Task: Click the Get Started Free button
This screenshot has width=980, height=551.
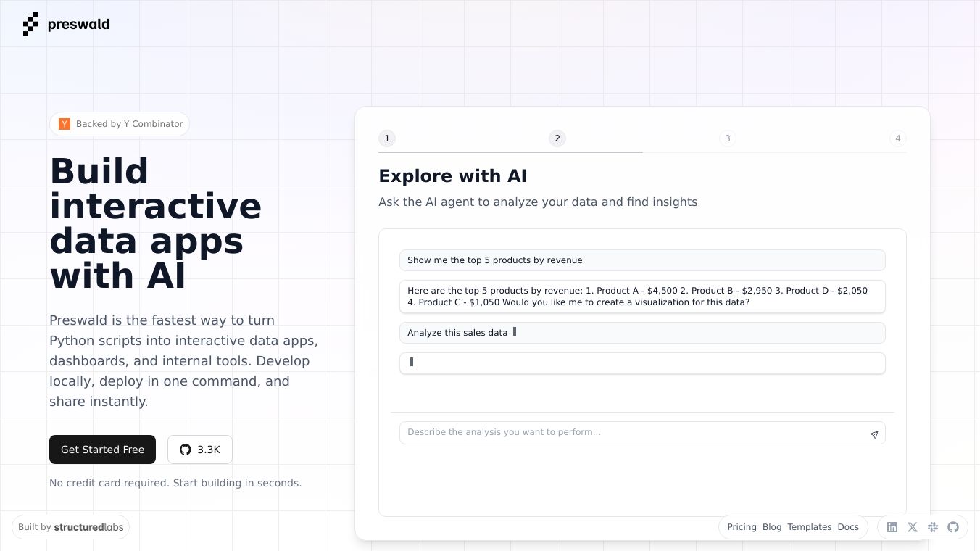Action: (x=102, y=449)
